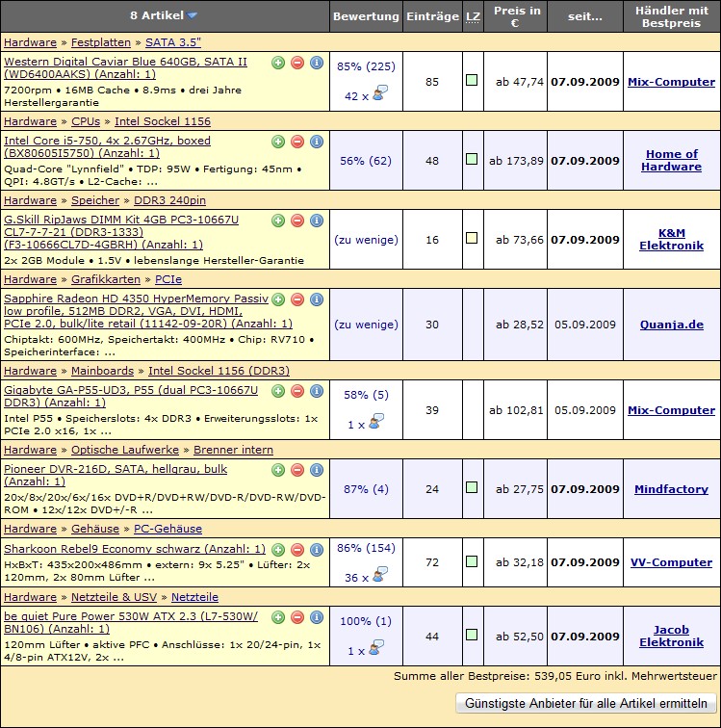Image resolution: width=721 pixels, height=728 pixels.
Task: Open the 85% (225) rating for Western Digital
Action: click(x=366, y=66)
